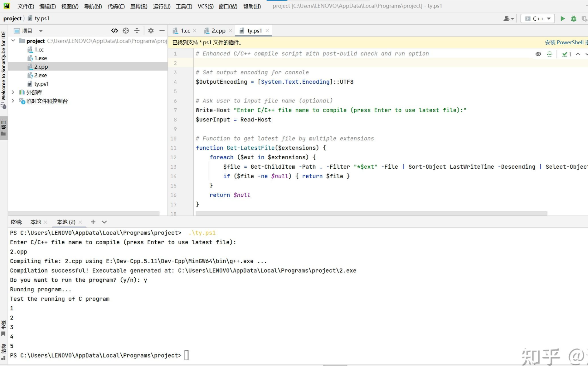
Task: Select opened file with the locate icon
Action: click(126, 31)
